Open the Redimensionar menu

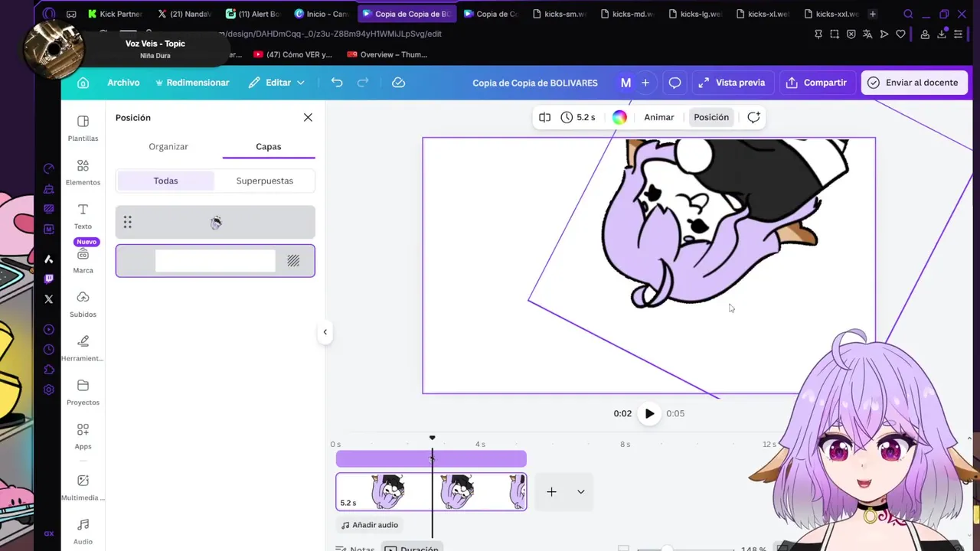(x=192, y=83)
